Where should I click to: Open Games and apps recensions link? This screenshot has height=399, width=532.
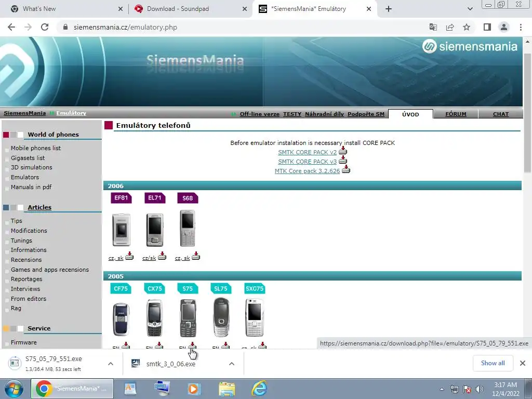tap(50, 270)
